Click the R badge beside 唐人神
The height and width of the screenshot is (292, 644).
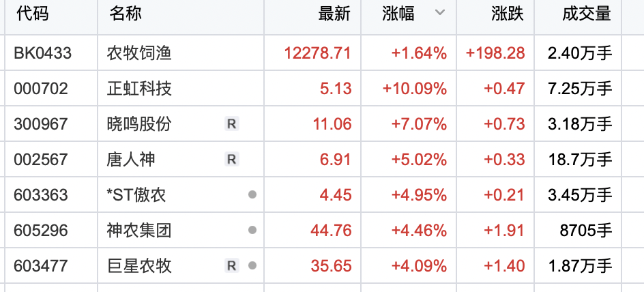[231, 160]
